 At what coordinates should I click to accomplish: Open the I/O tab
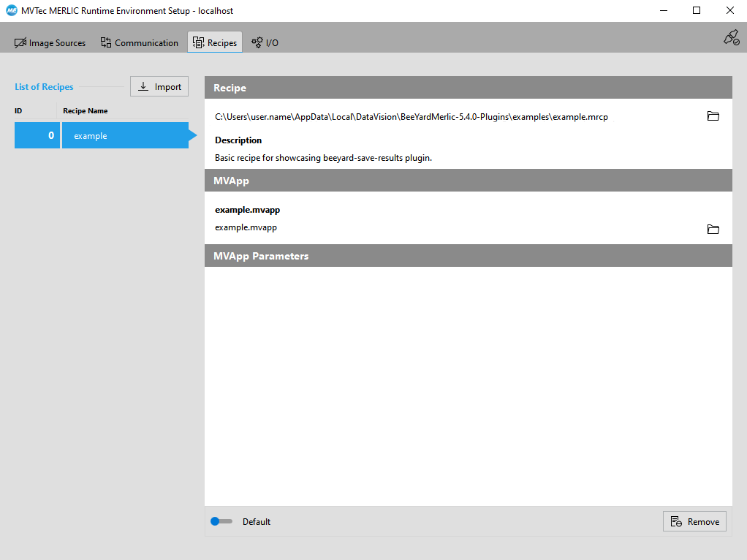click(265, 42)
